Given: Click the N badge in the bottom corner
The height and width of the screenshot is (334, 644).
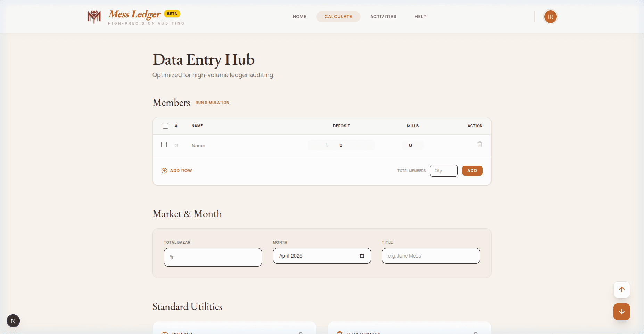Looking at the screenshot, I should coord(13,321).
